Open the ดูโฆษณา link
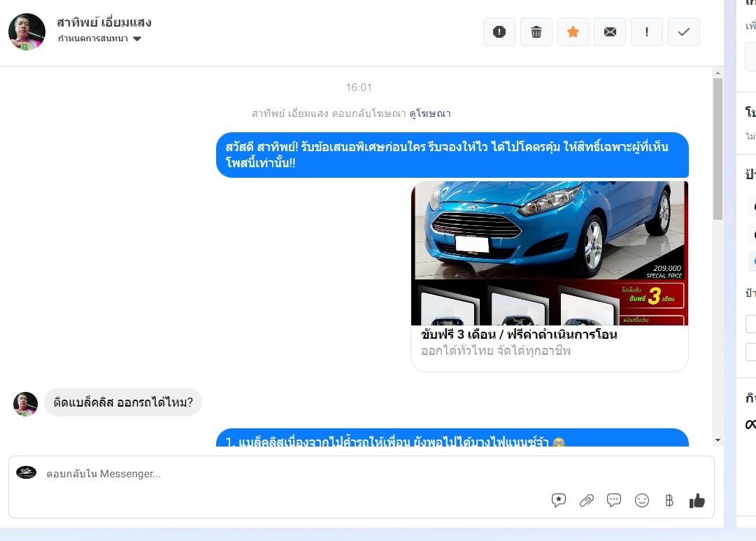 [430, 113]
